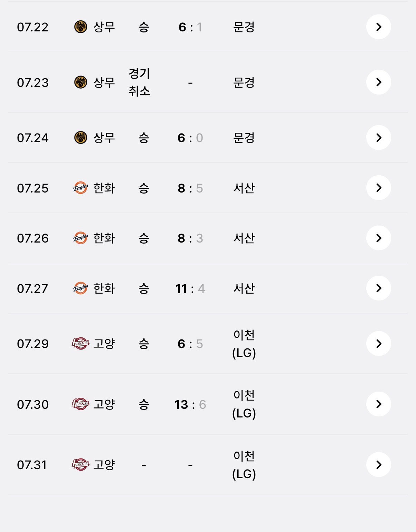Tap Sangmu logo on 07.23 row
The width and height of the screenshot is (416, 532).
click(x=81, y=82)
